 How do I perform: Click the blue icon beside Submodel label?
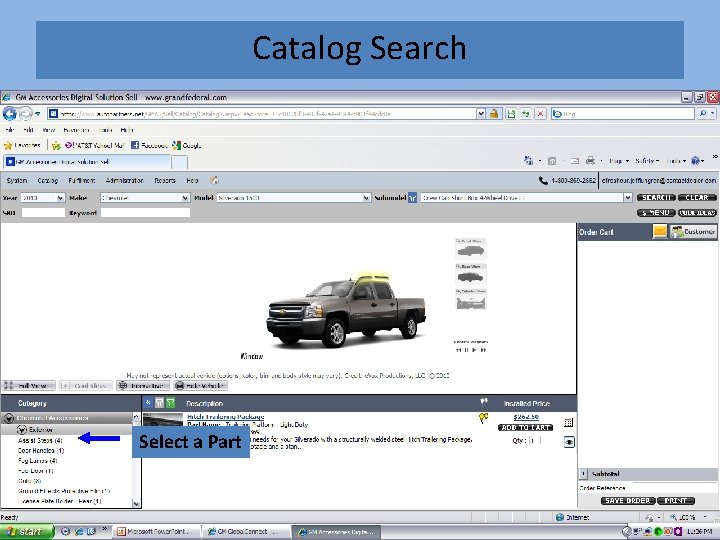click(x=412, y=197)
